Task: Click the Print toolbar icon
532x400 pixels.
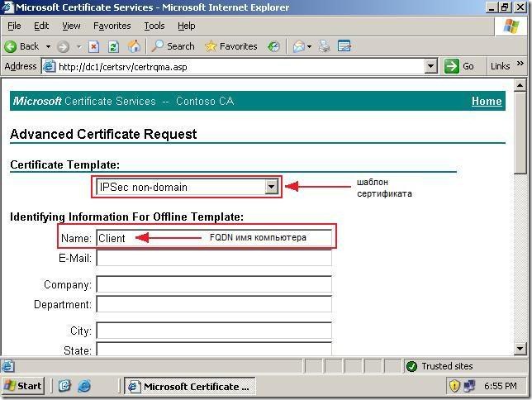Action: (324, 46)
